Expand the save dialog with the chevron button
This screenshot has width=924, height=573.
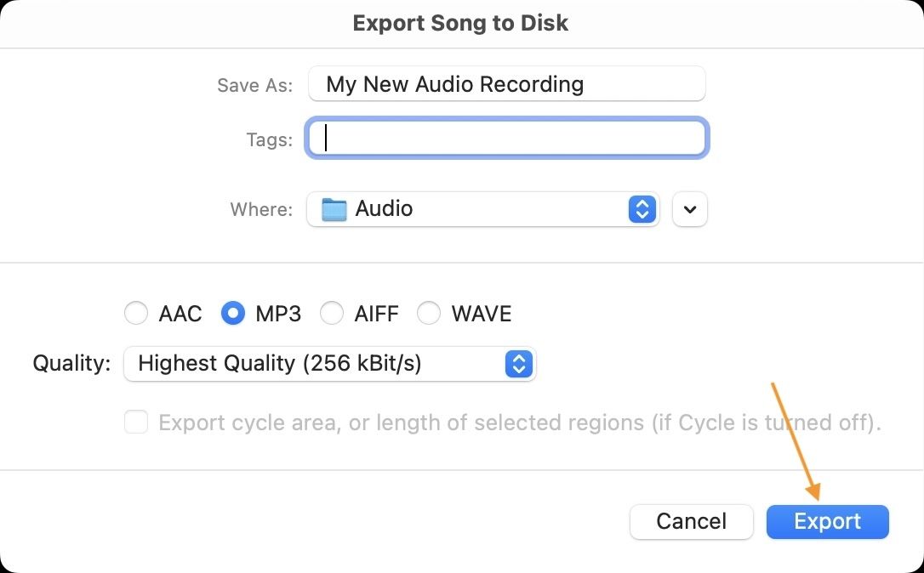tap(690, 209)
